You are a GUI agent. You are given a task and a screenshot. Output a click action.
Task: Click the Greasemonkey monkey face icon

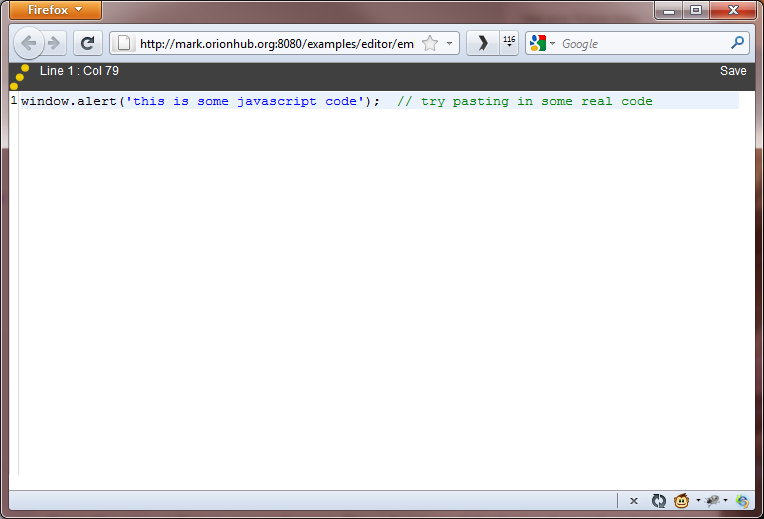681,500
